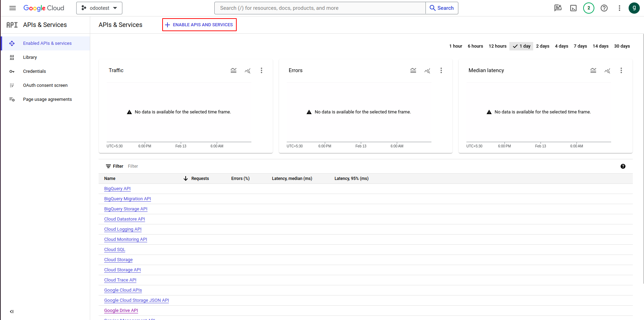Select Enabled APIs & services in sidebar
The image size is (644, 320).
(45, 43)
